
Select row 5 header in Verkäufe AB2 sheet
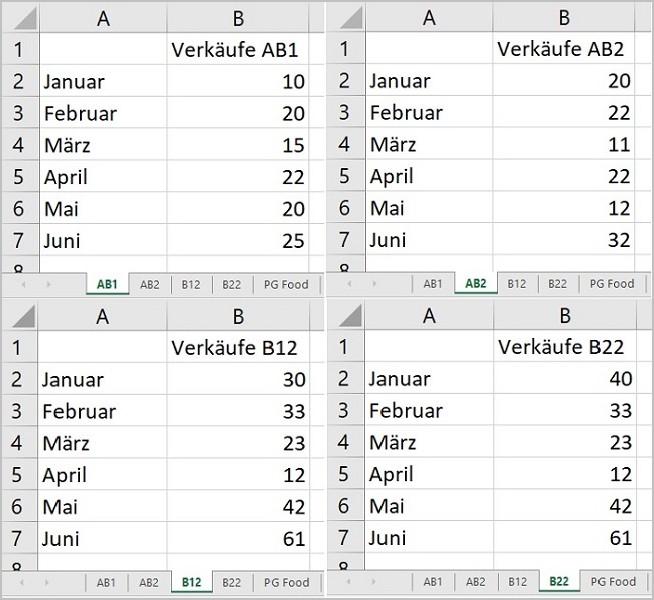click(344, 176)
